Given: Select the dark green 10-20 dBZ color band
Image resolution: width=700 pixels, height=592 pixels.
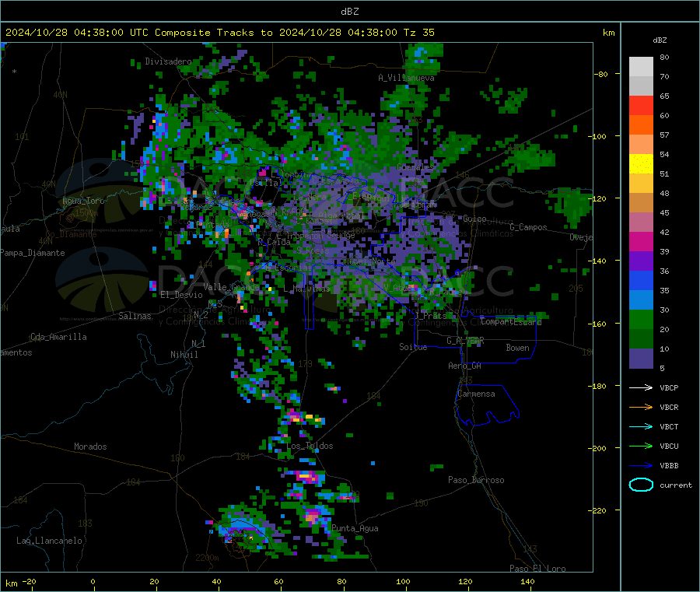Looking at the screenshot, I should [641, 339].
